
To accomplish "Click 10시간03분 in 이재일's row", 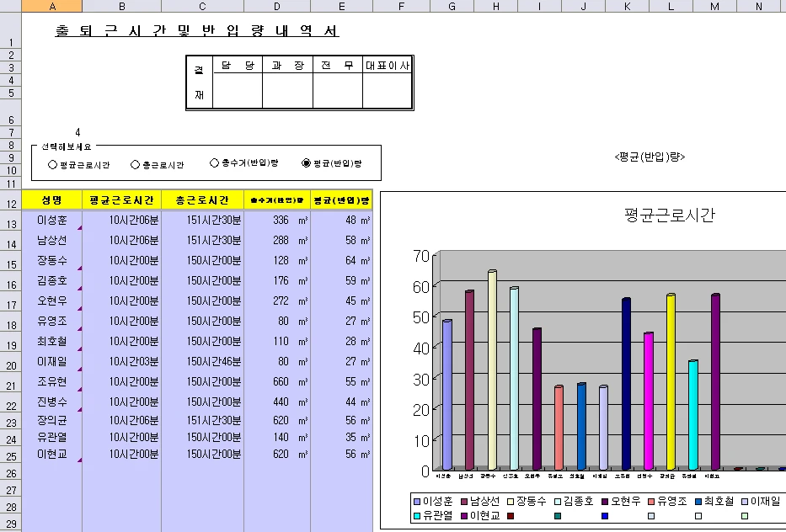I will tap(122, 361).
